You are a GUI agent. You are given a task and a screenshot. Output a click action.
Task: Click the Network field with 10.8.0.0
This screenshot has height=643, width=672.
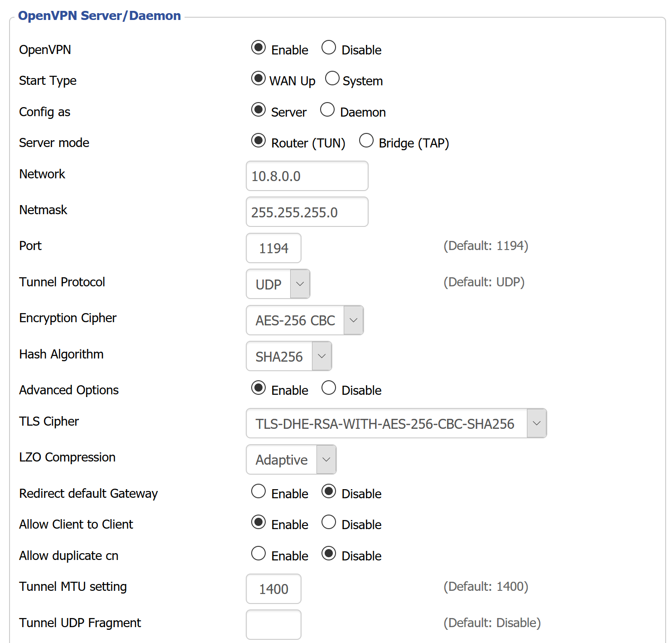click(307, 176)
